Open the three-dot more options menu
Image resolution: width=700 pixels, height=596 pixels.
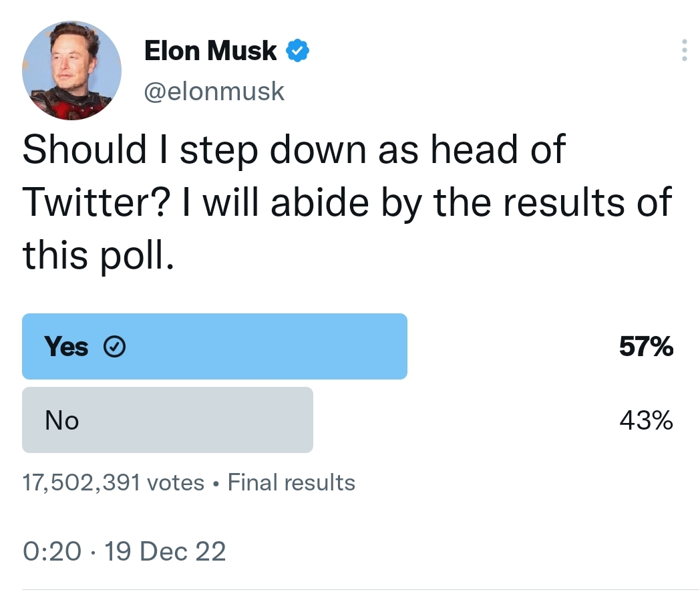click(684, 50)
